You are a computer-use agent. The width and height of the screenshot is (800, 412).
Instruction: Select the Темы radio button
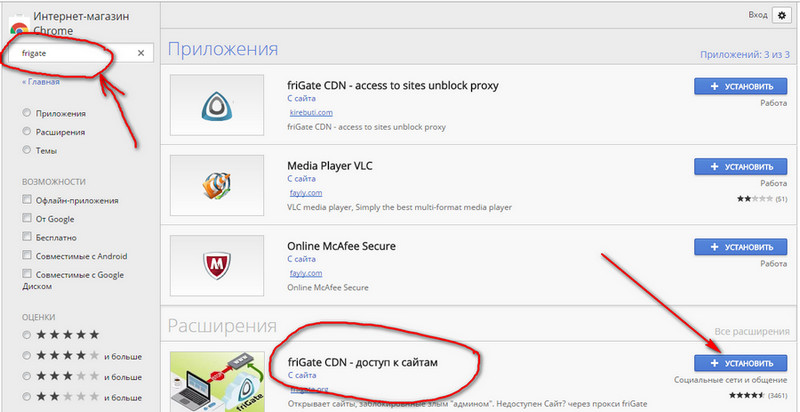coord(27,150)
